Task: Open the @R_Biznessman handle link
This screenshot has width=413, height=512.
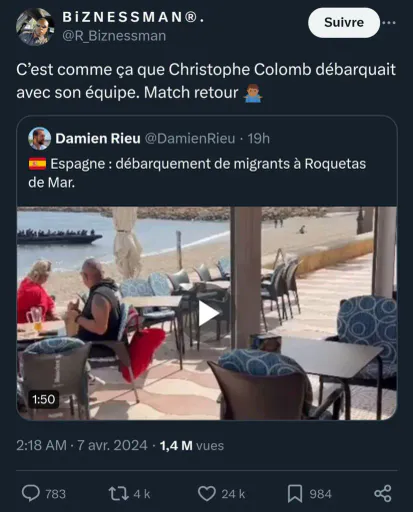Action: [114, 36]
